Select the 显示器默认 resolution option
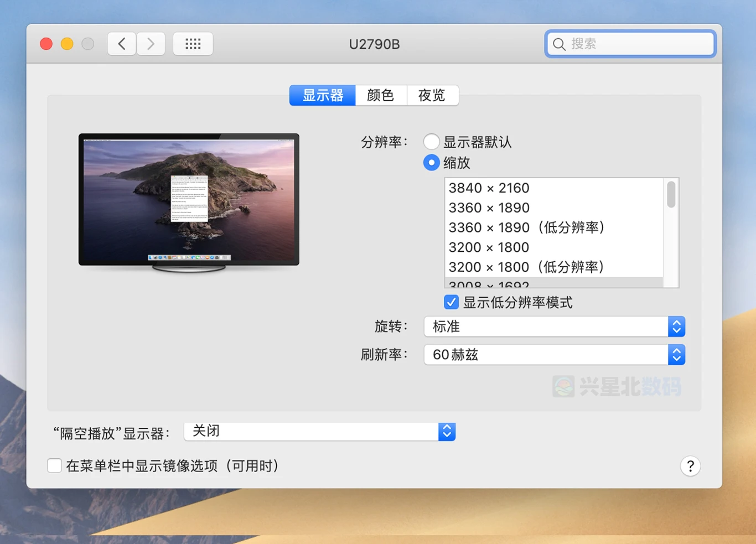 pos(431,142)
